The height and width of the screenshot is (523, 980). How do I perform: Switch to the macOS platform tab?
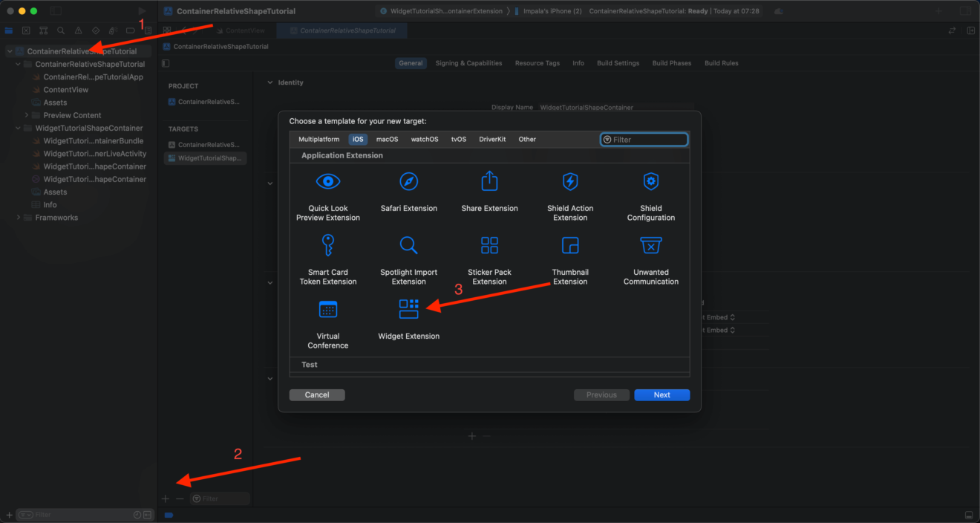[387, 140]
